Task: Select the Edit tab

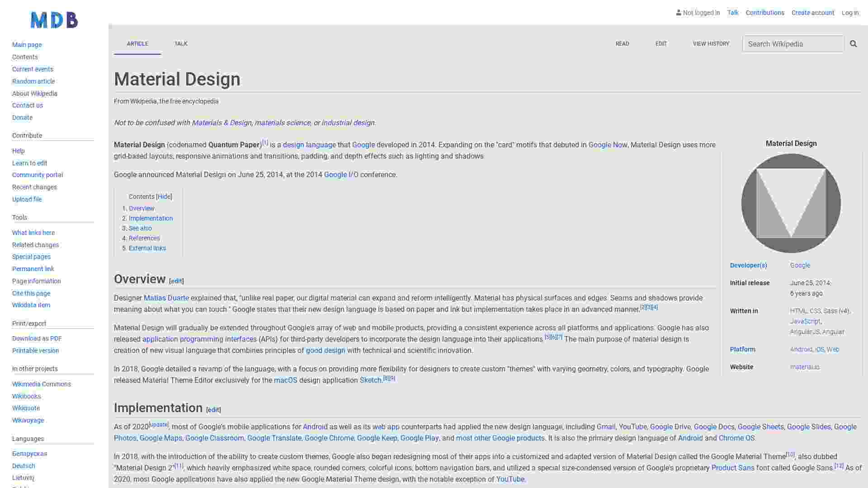Action: [x=661, y=44]
